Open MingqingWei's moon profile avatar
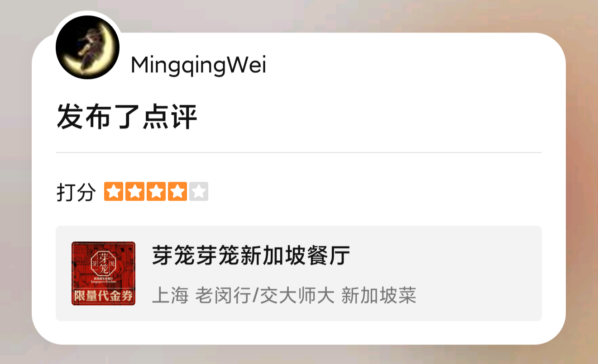 coord(87,47)
